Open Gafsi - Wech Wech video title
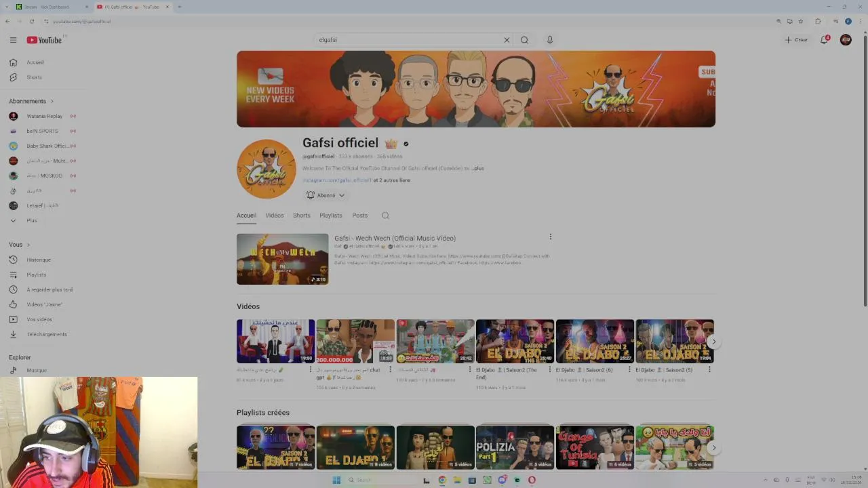Image resolution: width=868 pixels, height=488 pixels. pyautogui.click(x=395, y=239)
